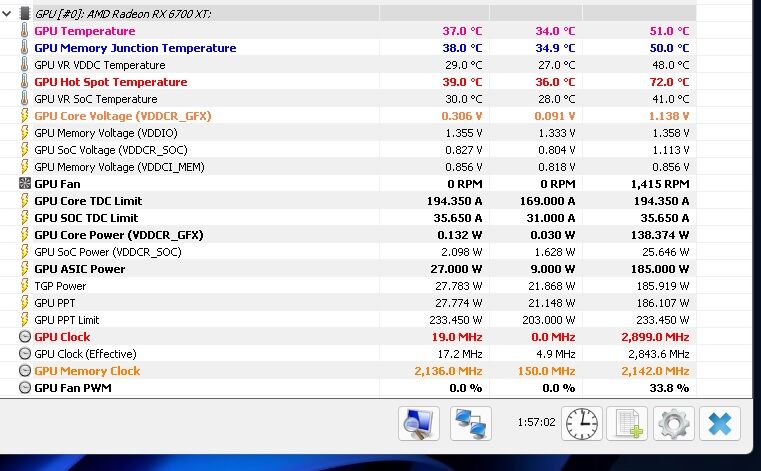761x471 pixels.
Task: Click clock icon beside GPU Memory Clock
Action: pos(24,370)
